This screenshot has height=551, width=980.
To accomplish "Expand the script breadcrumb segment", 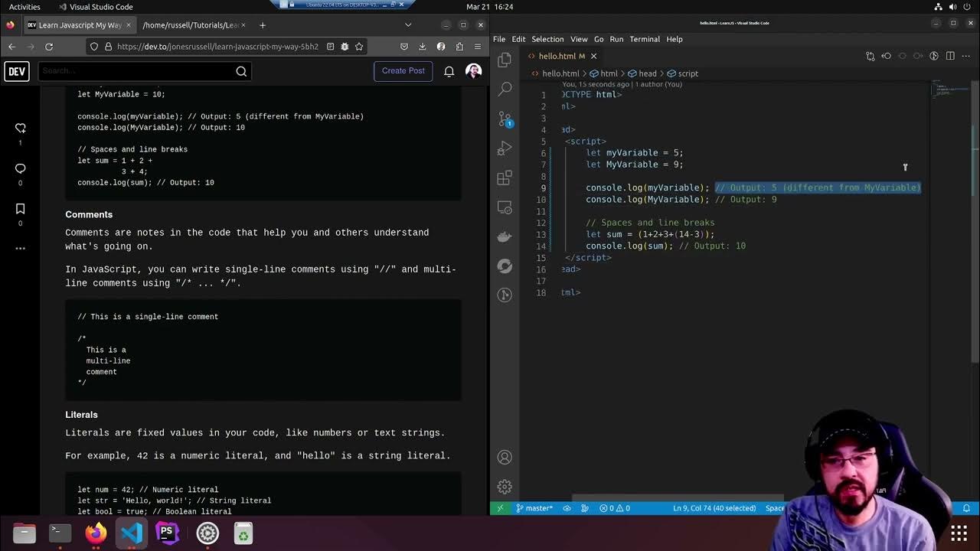I will coord(682,73).
